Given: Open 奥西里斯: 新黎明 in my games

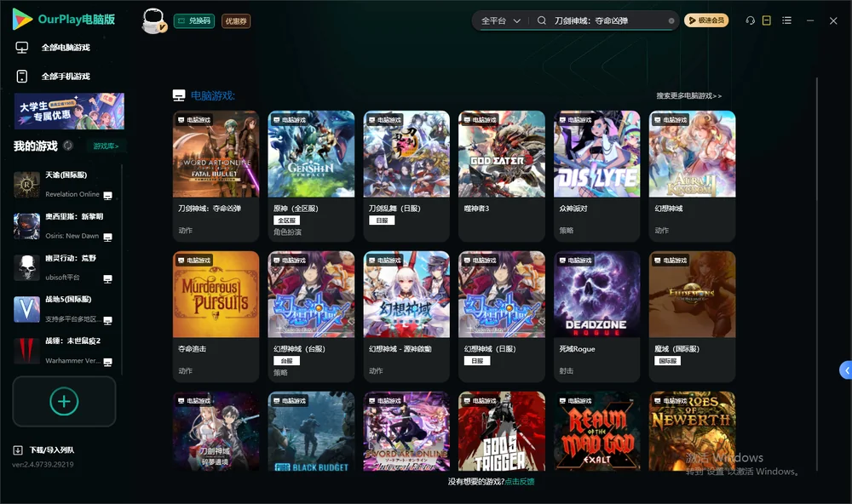Looking at the screenshot, I should point(66,226).
